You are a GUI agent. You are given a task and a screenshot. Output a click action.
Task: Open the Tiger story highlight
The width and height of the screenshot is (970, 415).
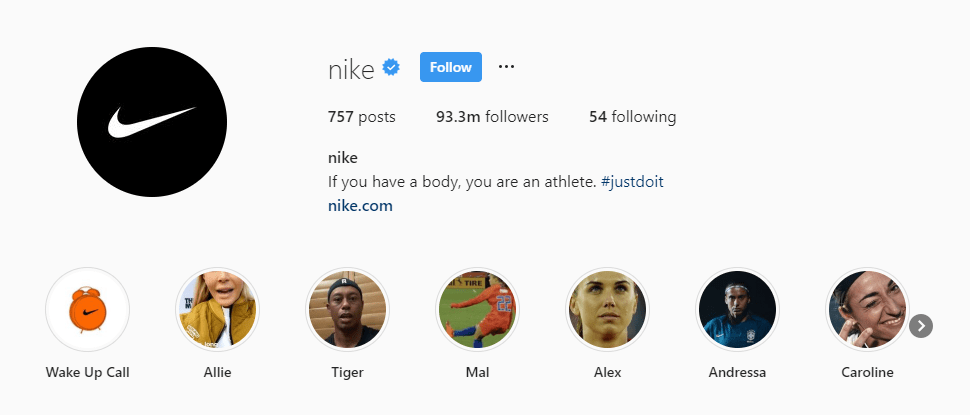[x=347, y=310]
